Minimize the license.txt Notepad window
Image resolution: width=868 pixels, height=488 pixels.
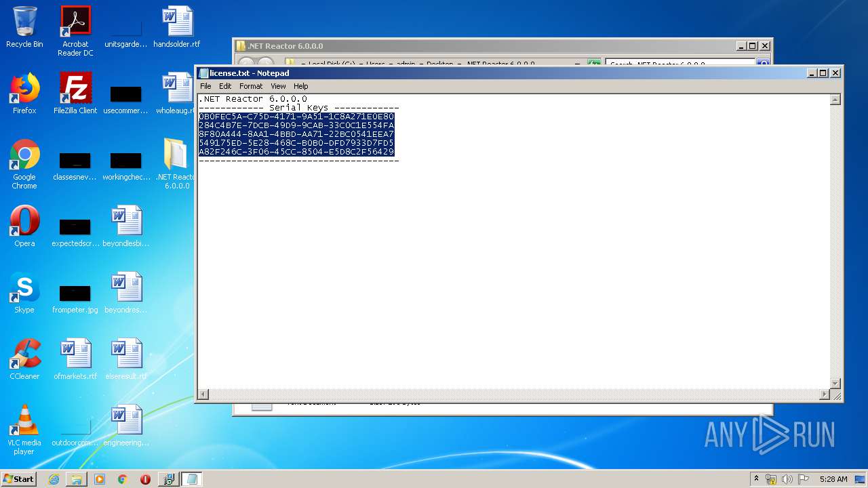812,73
